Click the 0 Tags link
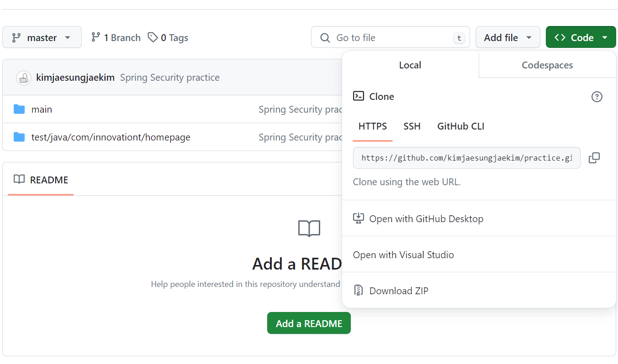The image size is (618, 364). click(x=168, y=37)
